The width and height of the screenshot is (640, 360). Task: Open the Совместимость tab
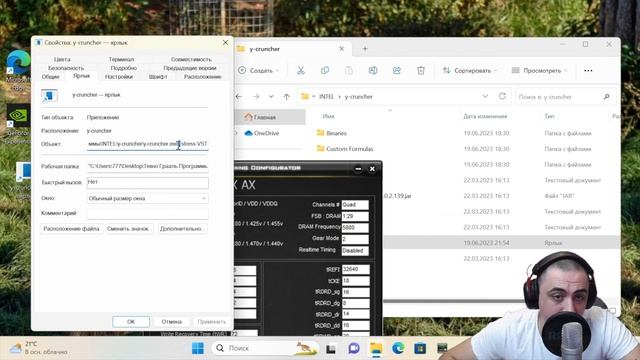191,60
